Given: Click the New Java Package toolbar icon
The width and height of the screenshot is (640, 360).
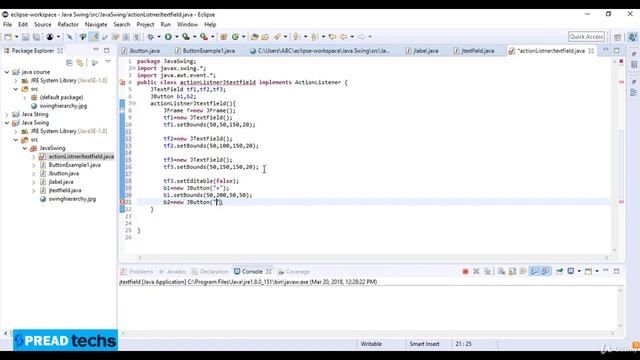Looking at the screenshot, I should tap(224, 37).
